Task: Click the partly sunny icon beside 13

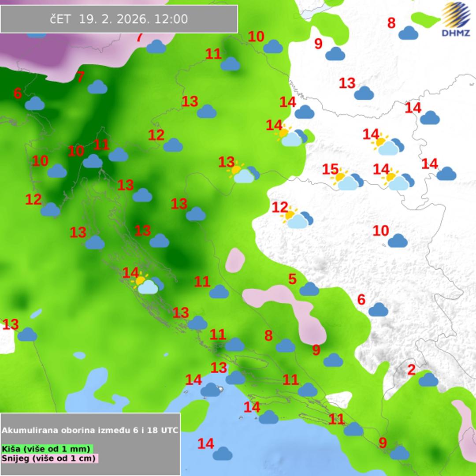Action: click(244, 173)
